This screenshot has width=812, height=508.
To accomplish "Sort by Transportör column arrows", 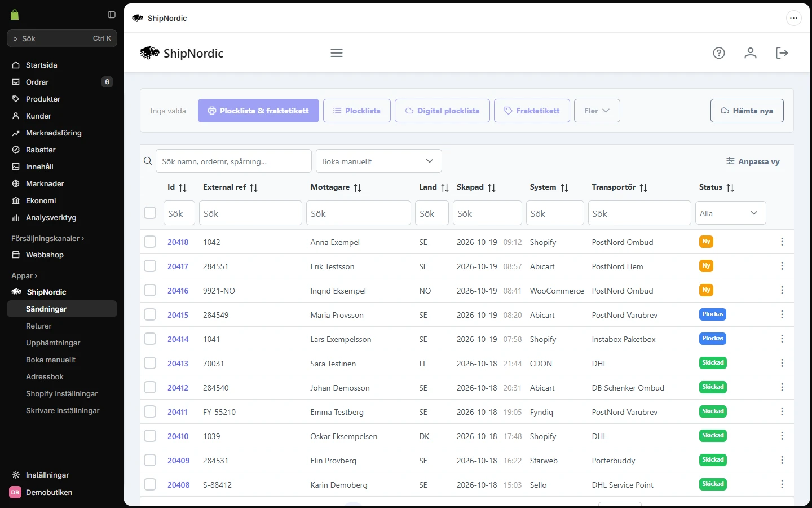I will click(643, 187).
